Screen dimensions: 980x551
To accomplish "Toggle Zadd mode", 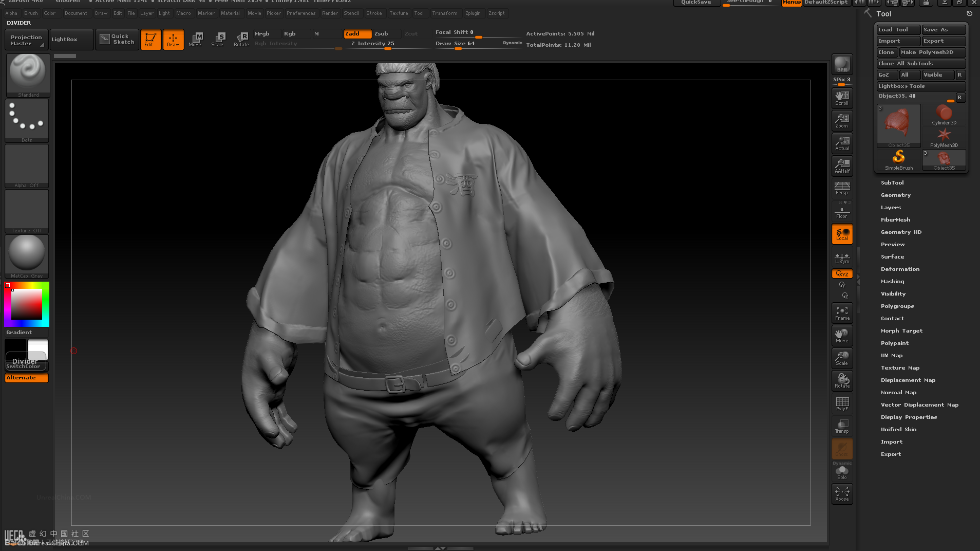I will tap(357, 33).
